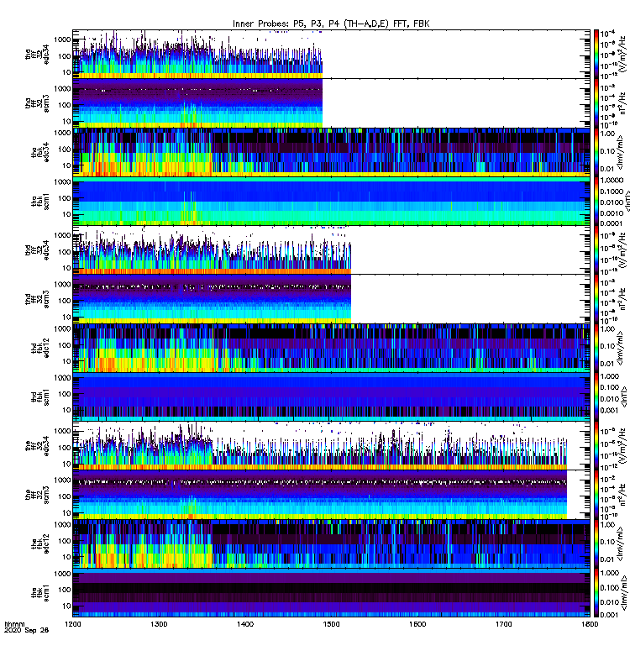Select the the fff scm3 spectrogram panel
The image size is (630, 672).
coord(331,495)
